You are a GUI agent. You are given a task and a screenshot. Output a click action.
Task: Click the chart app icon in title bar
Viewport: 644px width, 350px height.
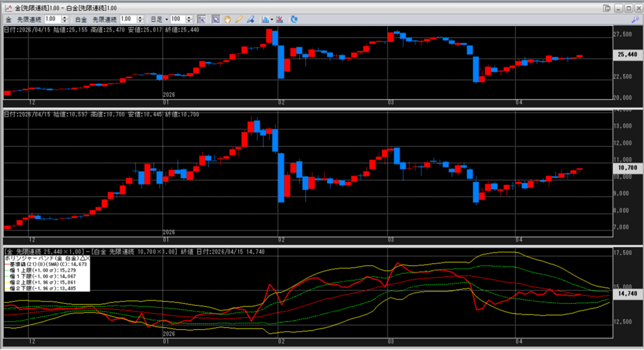coord(8,8)
